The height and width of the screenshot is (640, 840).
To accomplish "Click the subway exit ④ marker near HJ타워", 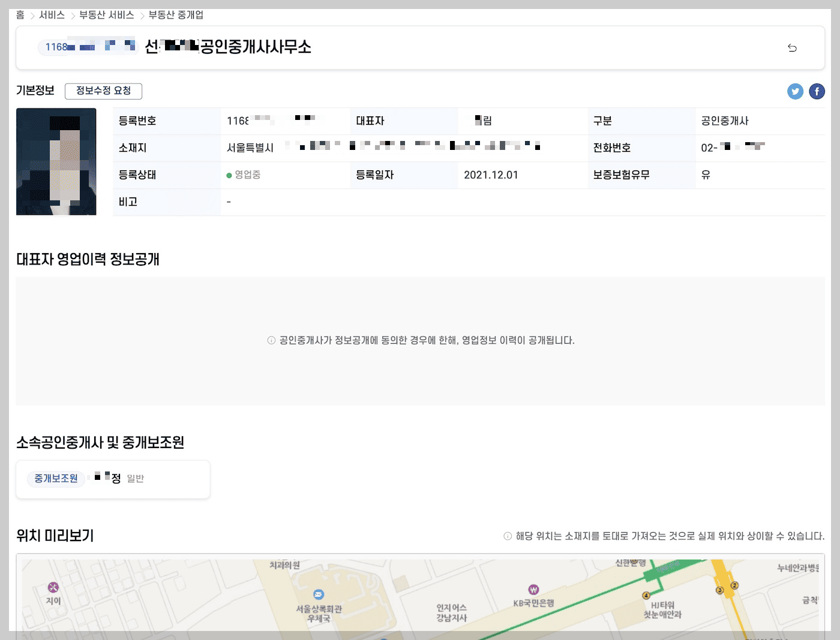I will coord(645,596).
